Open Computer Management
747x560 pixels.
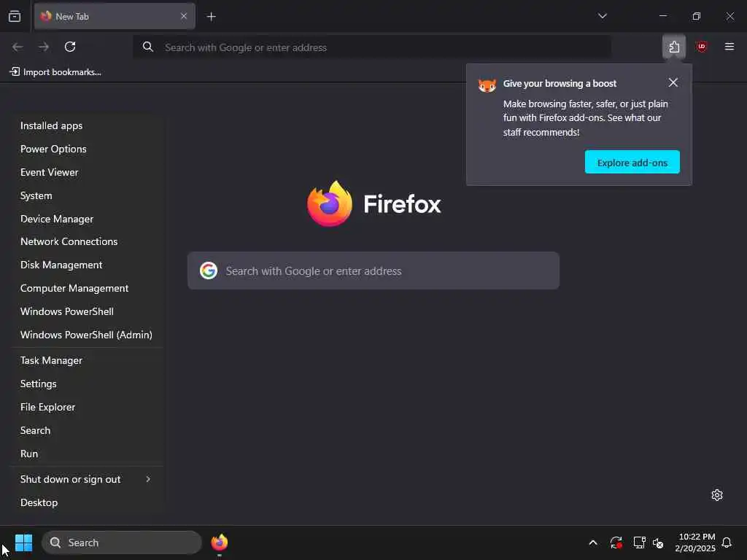(87, 288)
